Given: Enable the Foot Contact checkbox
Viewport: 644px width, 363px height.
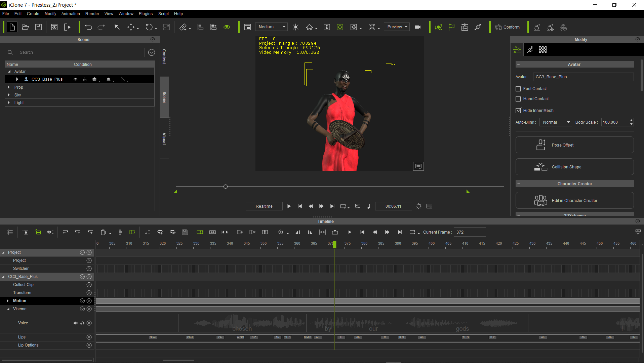Looking at the screenshot, I should click(518, 89).
